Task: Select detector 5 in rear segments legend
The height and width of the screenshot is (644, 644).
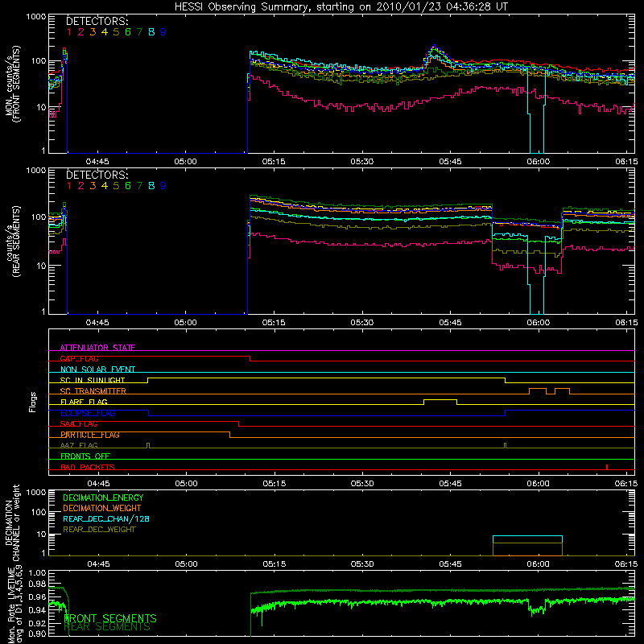Action: (x=116, y=186)
